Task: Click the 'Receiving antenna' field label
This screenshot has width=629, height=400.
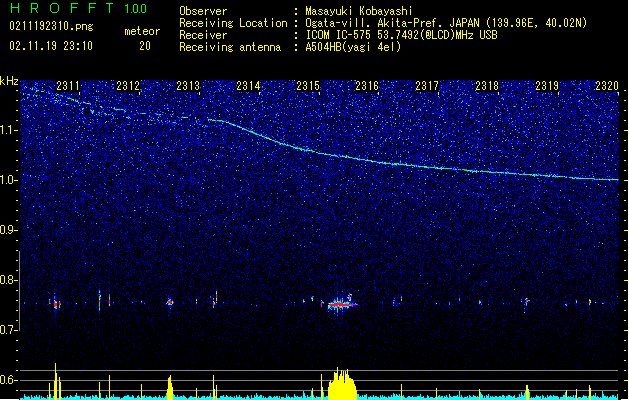Action: pyautogui.click(x=230, y=47)
